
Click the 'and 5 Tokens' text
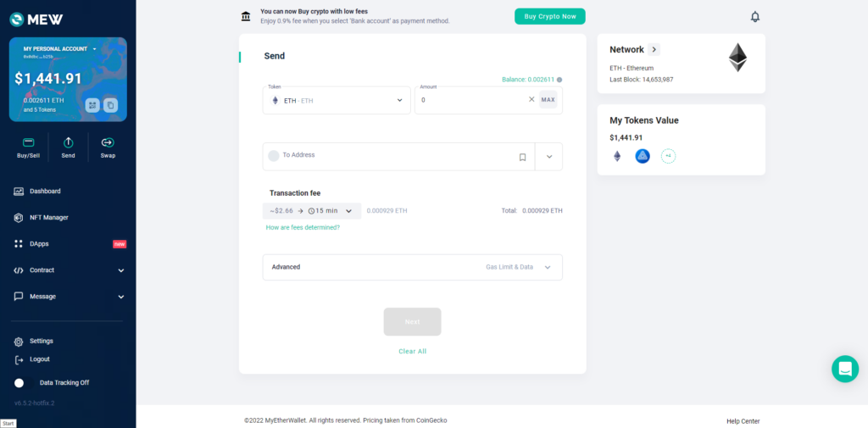[39, 109]
